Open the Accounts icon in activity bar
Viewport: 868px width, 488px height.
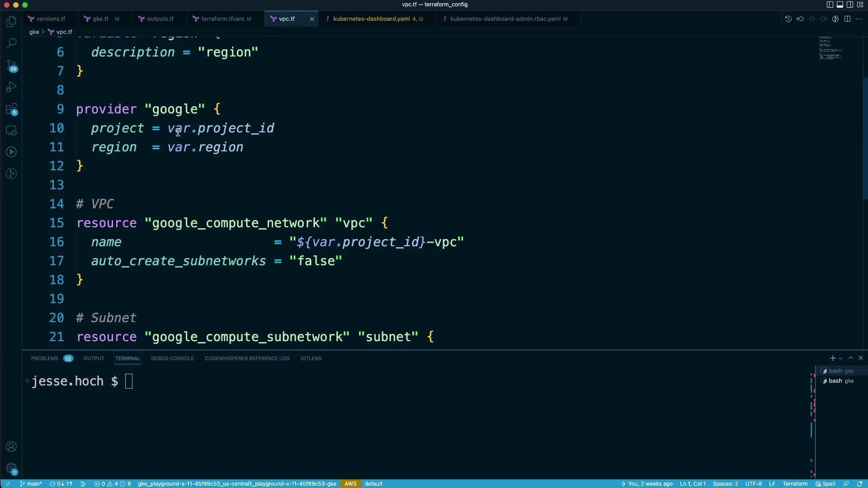coord(12,446)
